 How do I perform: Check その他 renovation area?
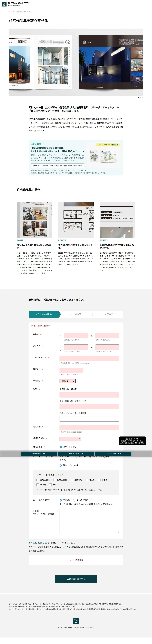pyautogui.click(x=38, y=485)
